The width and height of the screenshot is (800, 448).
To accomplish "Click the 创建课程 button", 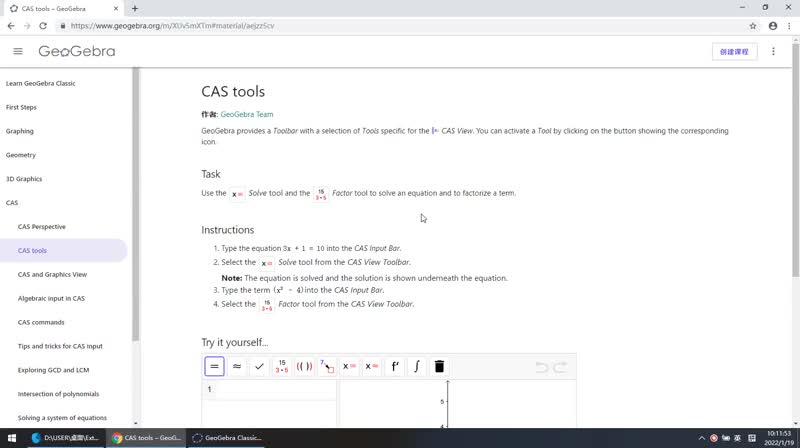I will click(x=734, y=52).
